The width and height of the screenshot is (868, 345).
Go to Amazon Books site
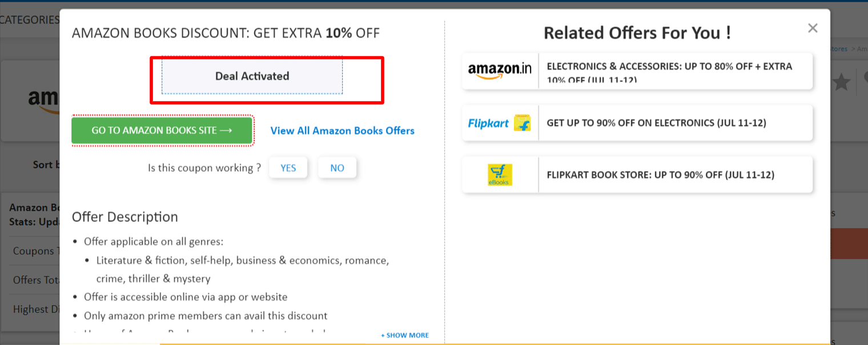pyautogui.click(x=162, y=130)
